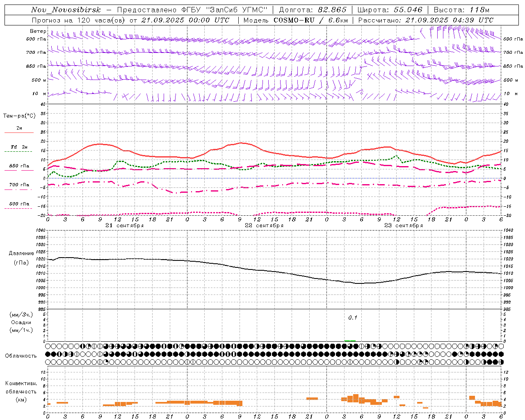Click the (мм/3ч.) precipitation unit label

coord(21,315)
